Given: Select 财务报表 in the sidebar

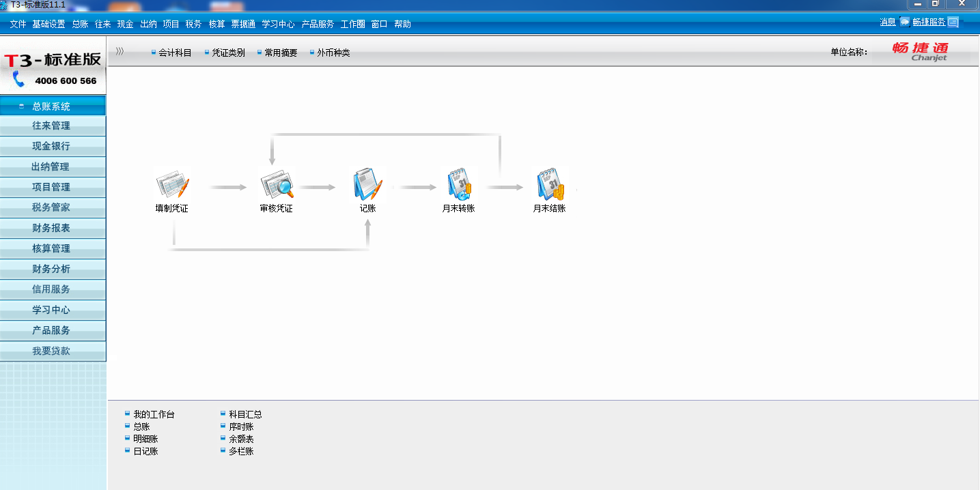Looking at the screenshot, I should (x=53, y=228).
